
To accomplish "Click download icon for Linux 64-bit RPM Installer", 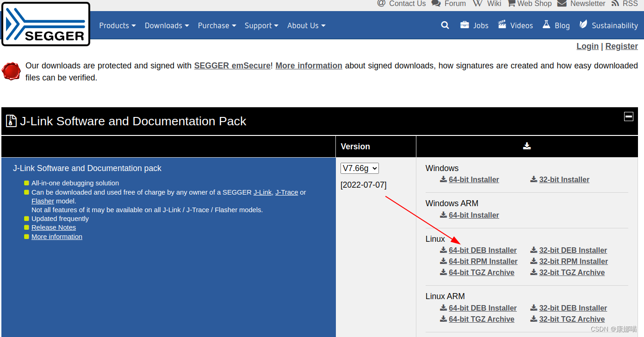I will click(x=443, y=261).
